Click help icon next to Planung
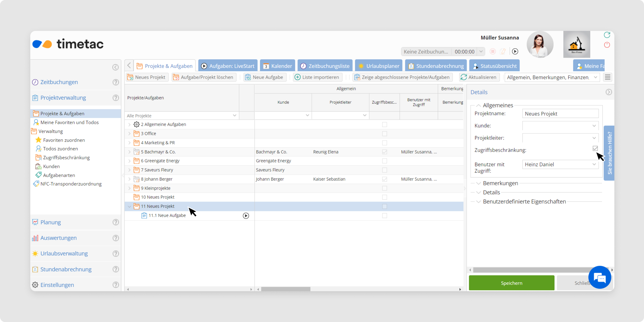 pyautogui.click(x=115, y=222)
